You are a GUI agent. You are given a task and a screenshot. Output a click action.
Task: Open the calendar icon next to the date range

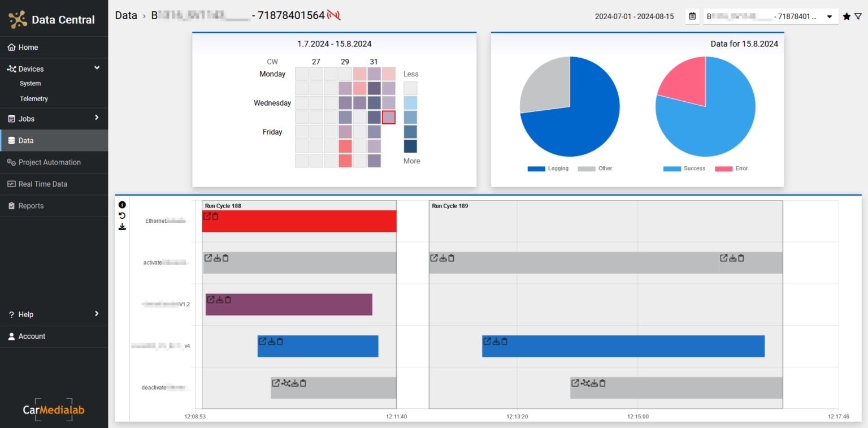click(692, 16)
